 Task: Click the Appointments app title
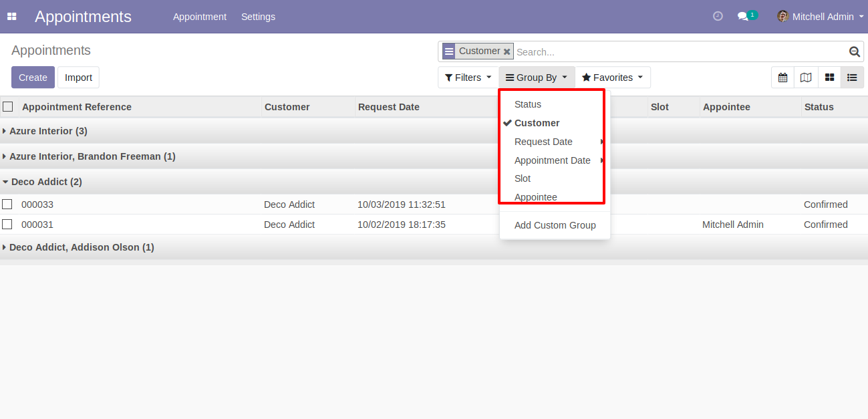pyautogui.click(x=83, y=17)
